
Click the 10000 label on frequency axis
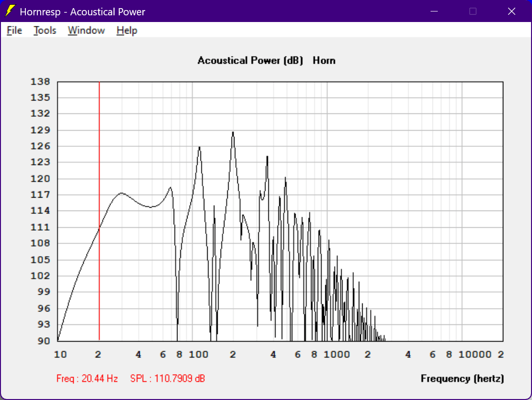coord(475,355)
